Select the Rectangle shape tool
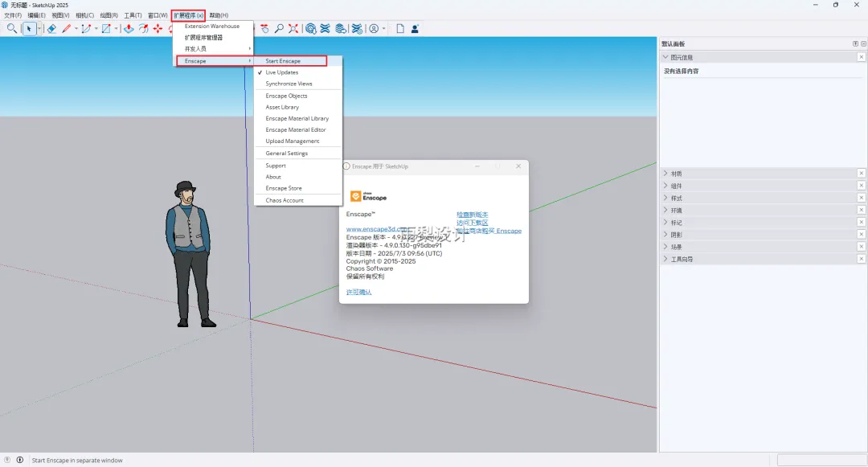The width and height of the screenshot is (868, 467). click(106, 28)
